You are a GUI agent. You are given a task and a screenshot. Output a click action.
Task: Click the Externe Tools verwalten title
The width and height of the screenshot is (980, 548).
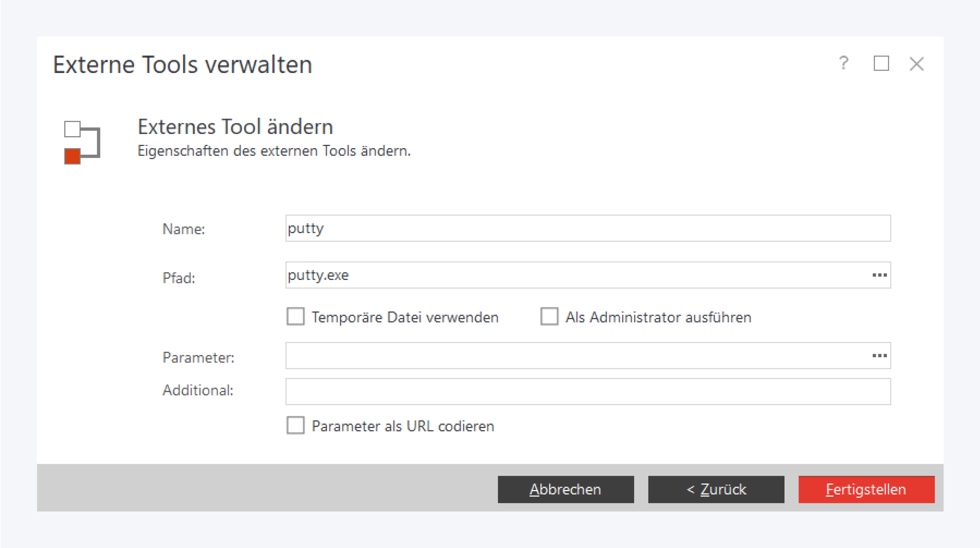182,65
